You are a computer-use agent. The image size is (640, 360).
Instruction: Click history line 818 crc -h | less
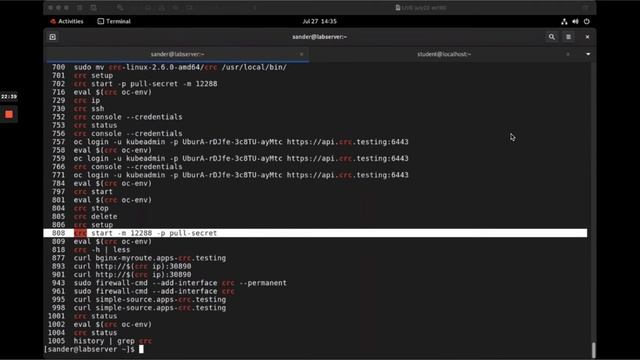click(x=91, y=250)
